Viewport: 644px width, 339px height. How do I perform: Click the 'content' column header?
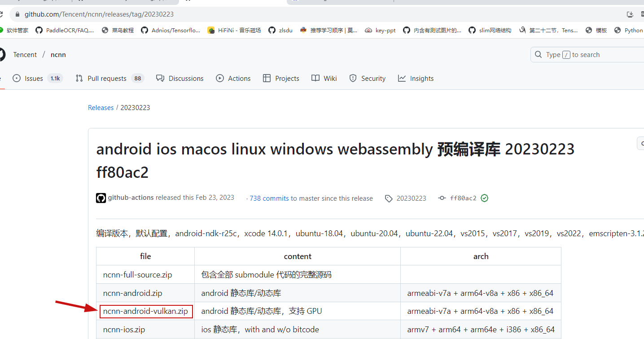pos(298,256)
